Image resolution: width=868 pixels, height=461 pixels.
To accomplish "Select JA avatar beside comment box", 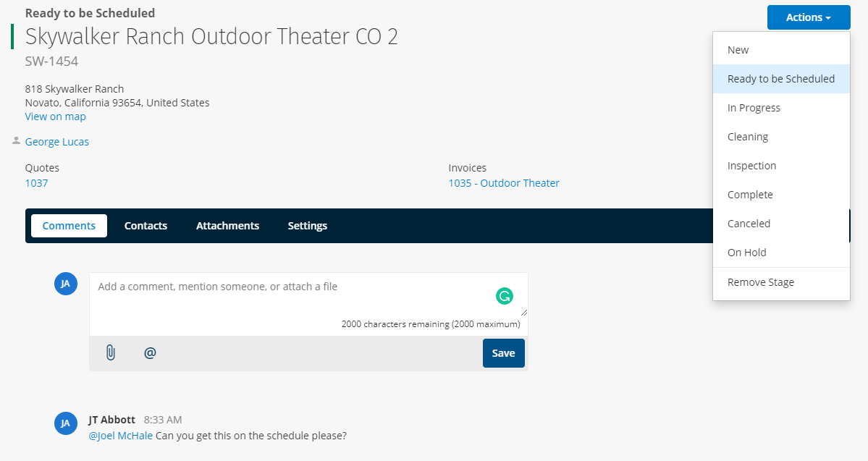I will coord(65,284).
